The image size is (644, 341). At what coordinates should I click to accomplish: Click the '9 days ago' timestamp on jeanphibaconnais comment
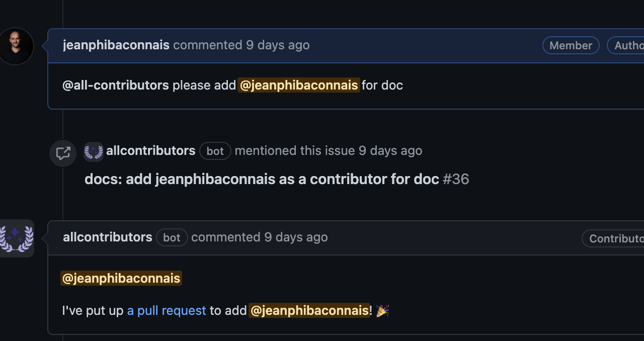[x=278, y=45]
